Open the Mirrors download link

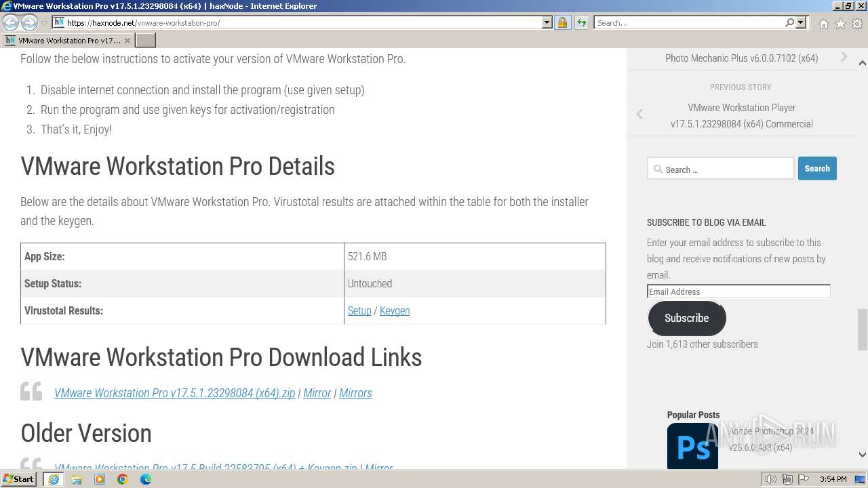click(355, 393)
